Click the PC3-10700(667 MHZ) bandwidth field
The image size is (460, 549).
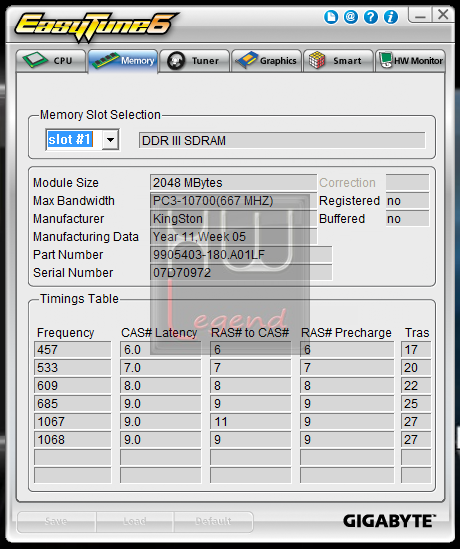(x=234, y=201)
